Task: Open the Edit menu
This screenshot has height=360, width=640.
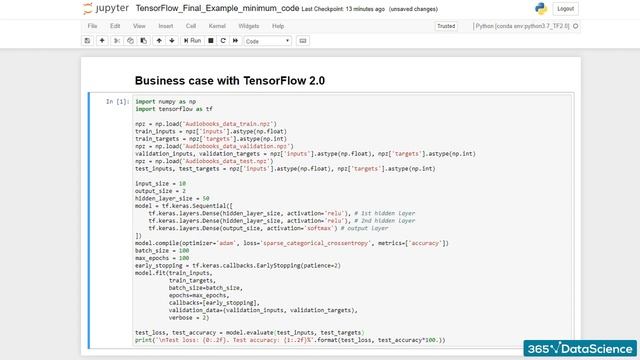Action: click(115, 26)
